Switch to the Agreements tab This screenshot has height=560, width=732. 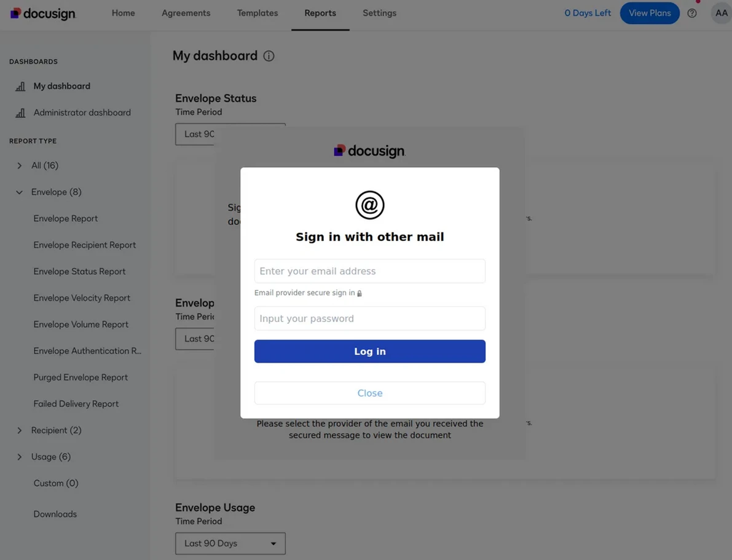pos(186,13)
